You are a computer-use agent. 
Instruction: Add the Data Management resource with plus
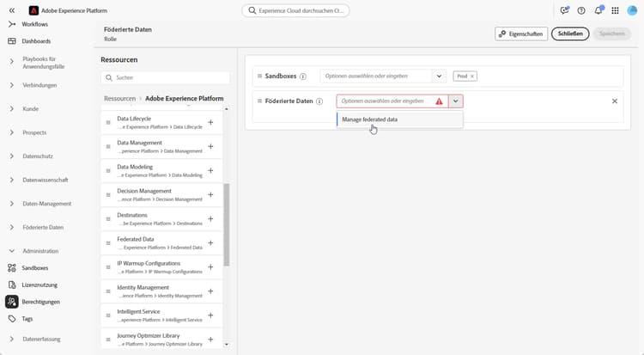[x=210, y=146]
